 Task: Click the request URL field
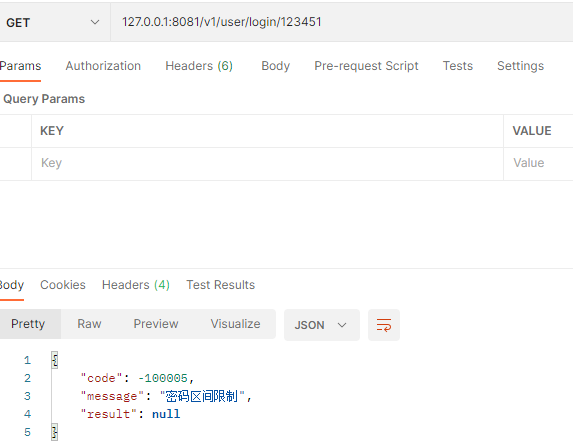point(342,22)
